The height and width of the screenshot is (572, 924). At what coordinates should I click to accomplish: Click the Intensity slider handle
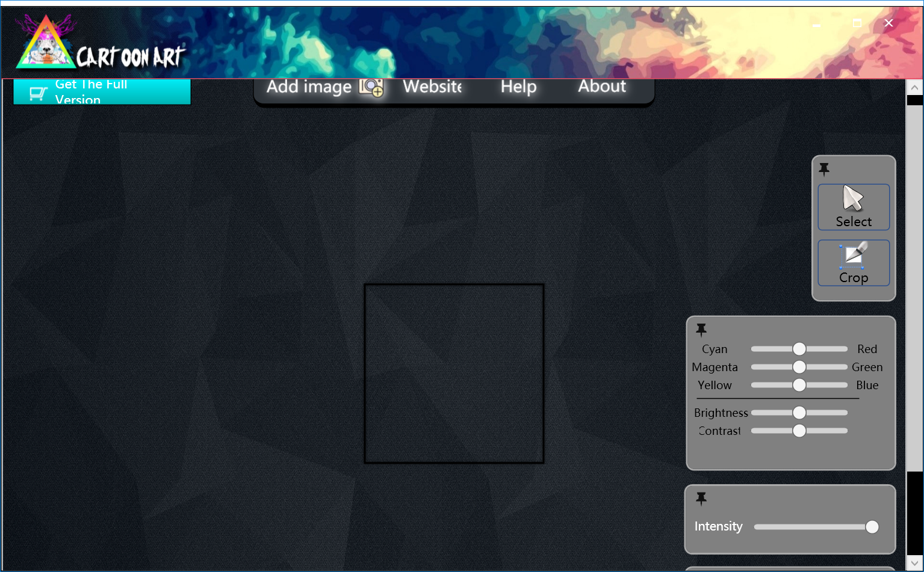[872, 527]
